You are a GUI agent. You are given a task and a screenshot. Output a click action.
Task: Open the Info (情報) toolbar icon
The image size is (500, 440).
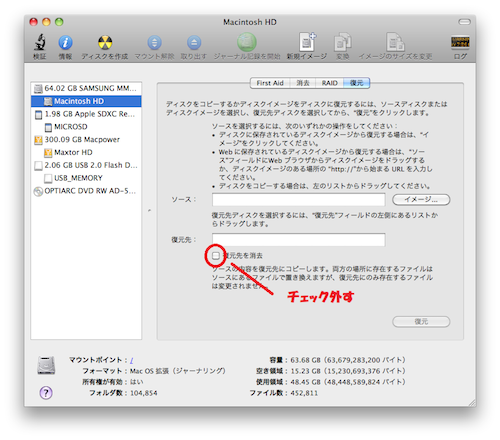pos(65,43)
